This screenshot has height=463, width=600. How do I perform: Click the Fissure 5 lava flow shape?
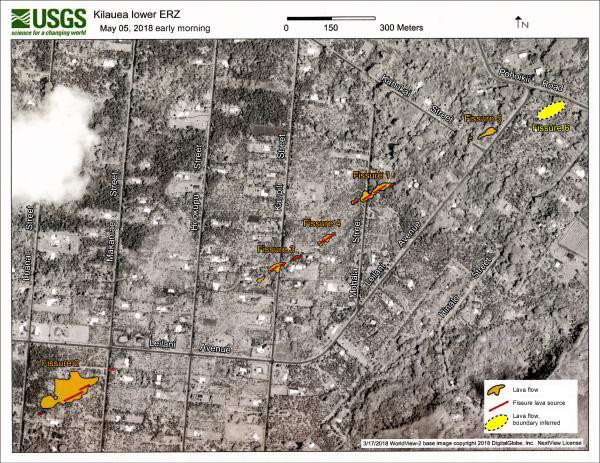(x=488, y=130)
